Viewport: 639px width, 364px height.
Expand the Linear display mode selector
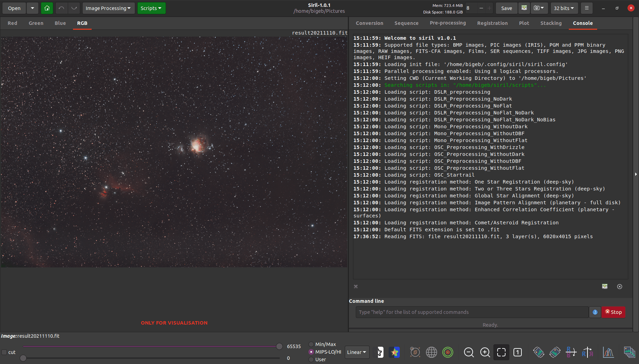[357, 352]
